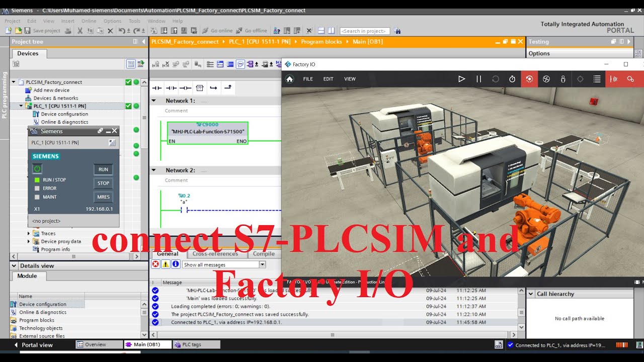Switch to the PLC tags editor tab
The image size is (644, 362).
click(x=196, y=344)
